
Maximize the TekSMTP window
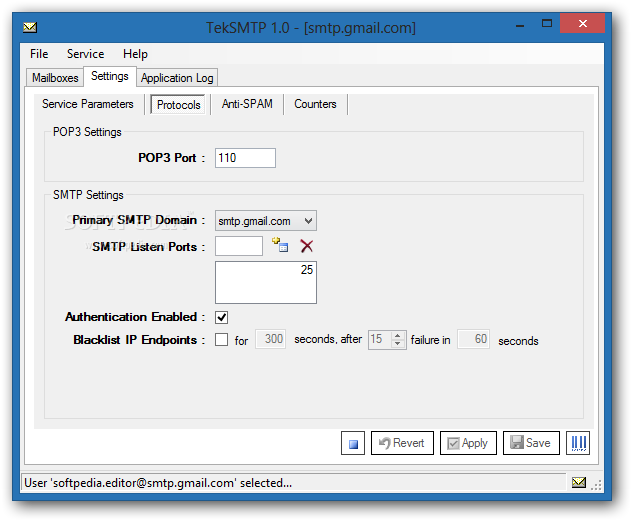pyautogui.click(x=547, y=24)
